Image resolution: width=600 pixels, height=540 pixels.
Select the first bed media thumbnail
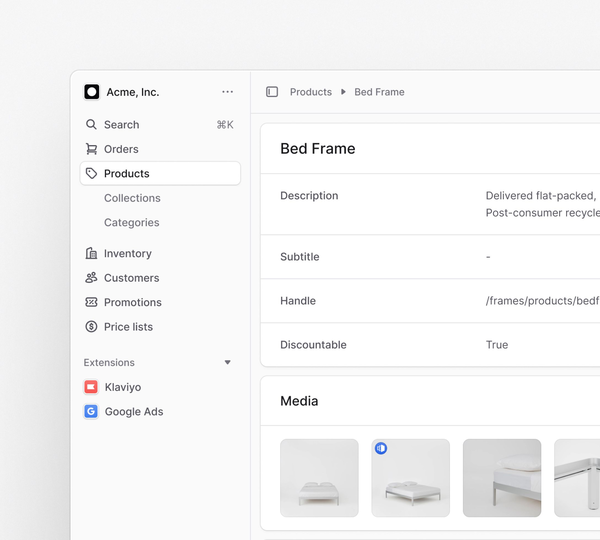pyautogui.click(x=319, y=478)
